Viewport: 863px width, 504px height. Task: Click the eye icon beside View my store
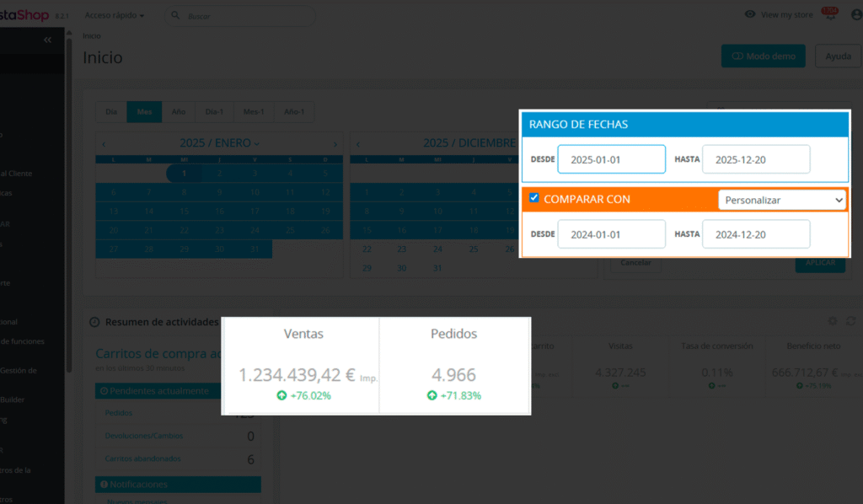(x=750, y=15)
